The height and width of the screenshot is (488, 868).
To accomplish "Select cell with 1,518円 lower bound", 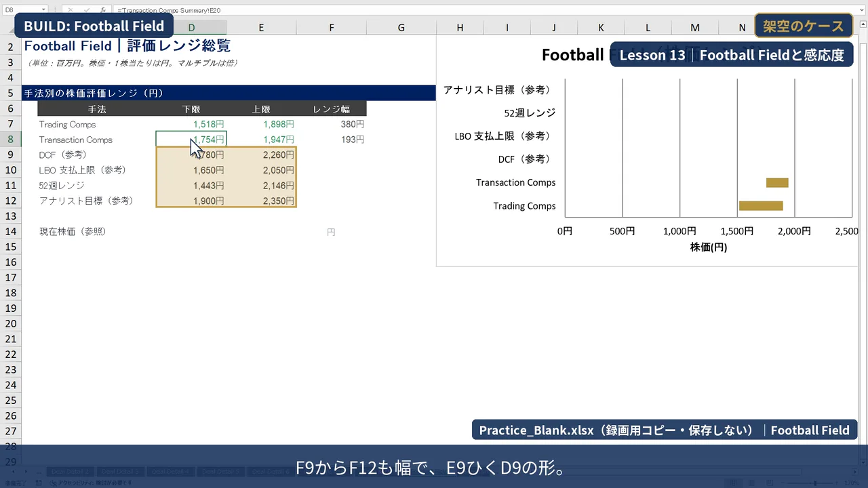I will click(x=191, y=124).
